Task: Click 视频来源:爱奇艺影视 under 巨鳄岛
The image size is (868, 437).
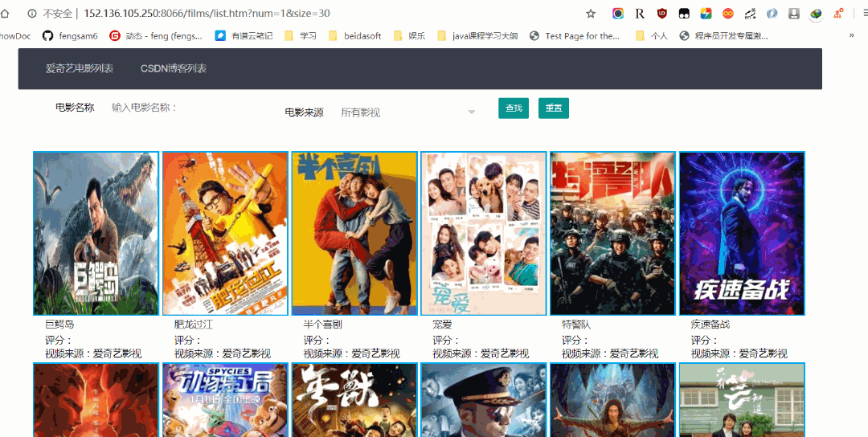Action: coord(93,353)
